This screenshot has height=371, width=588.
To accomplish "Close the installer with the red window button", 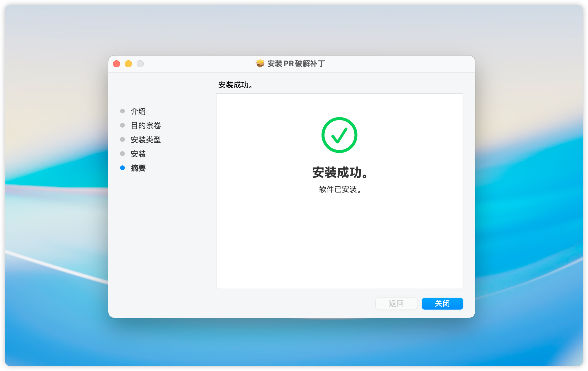I will 117,64.
